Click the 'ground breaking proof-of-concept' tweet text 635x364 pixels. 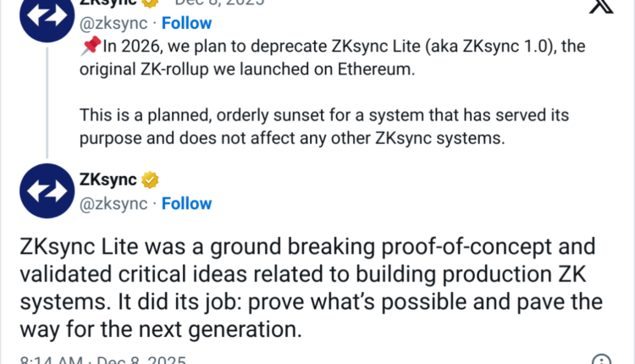tap(305, 247)
